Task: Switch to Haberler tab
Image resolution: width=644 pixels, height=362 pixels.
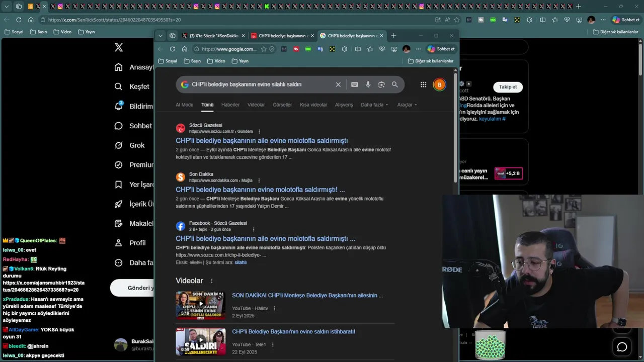Action: tap(230, 105)
